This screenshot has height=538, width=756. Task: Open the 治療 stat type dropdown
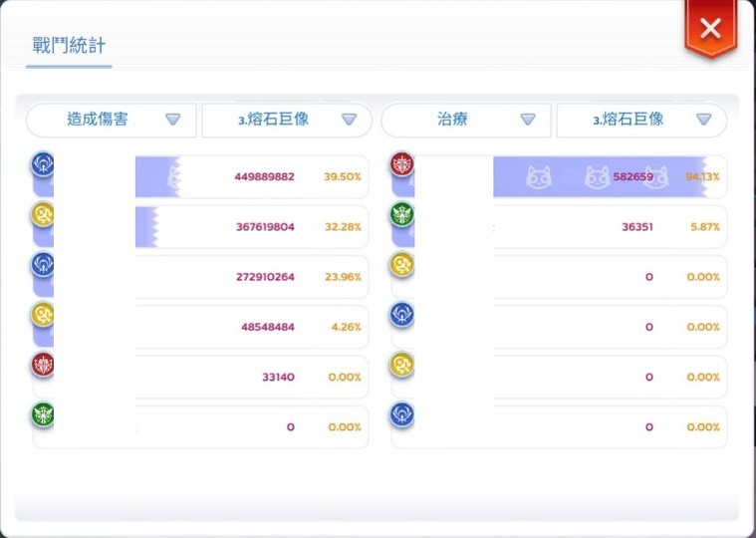466,120
